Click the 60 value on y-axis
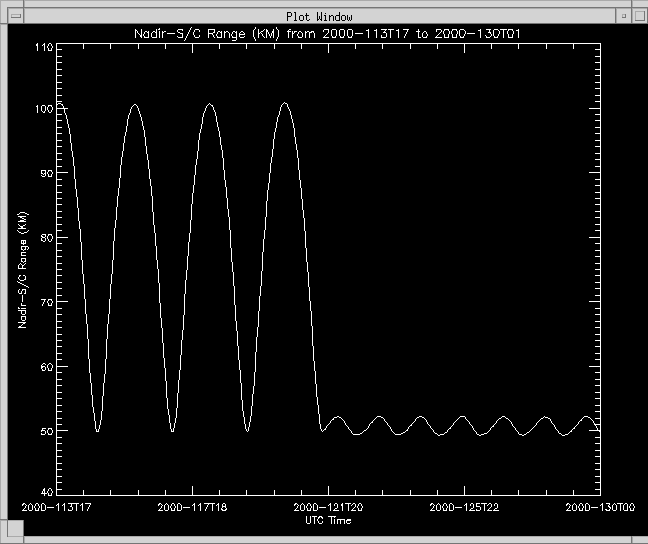This screenshot has width=648, height=544. click(x=44, y=367)
